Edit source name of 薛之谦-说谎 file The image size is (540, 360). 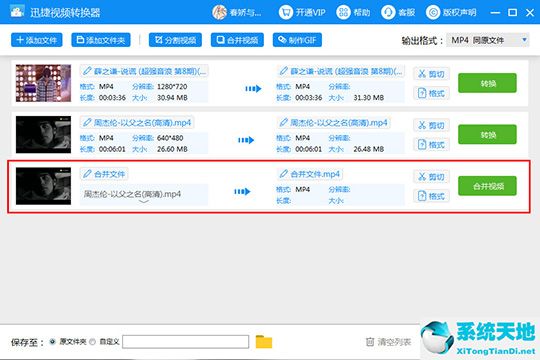[x=87, y=71]
